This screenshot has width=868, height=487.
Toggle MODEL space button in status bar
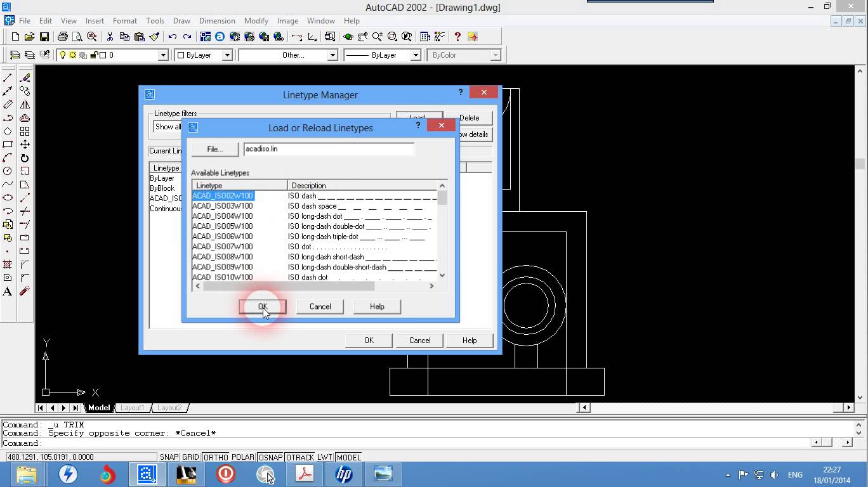[x=348, y=457]
